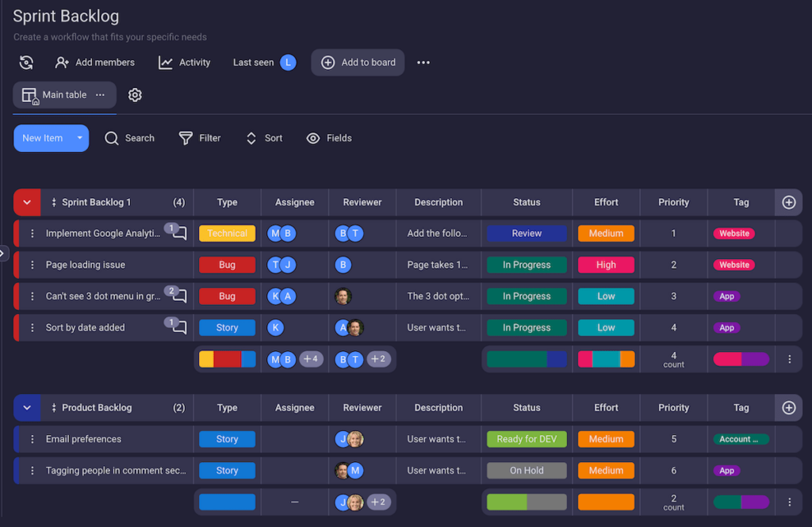Screen dimensions: 812x527
Task: Click the add column plus in Sprint Backlog 1
Action: 788,202
